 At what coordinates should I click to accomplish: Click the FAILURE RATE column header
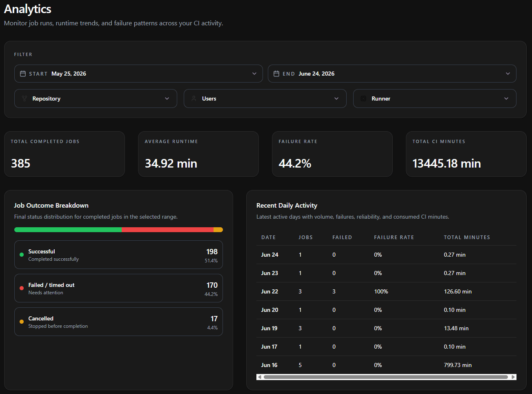(x=394, y=237)
